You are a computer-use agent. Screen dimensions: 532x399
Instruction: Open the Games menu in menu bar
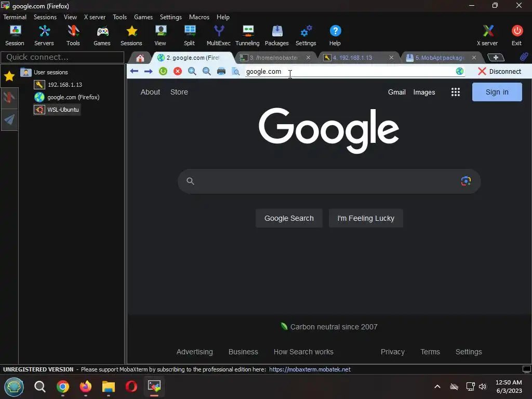click(143, 17)
